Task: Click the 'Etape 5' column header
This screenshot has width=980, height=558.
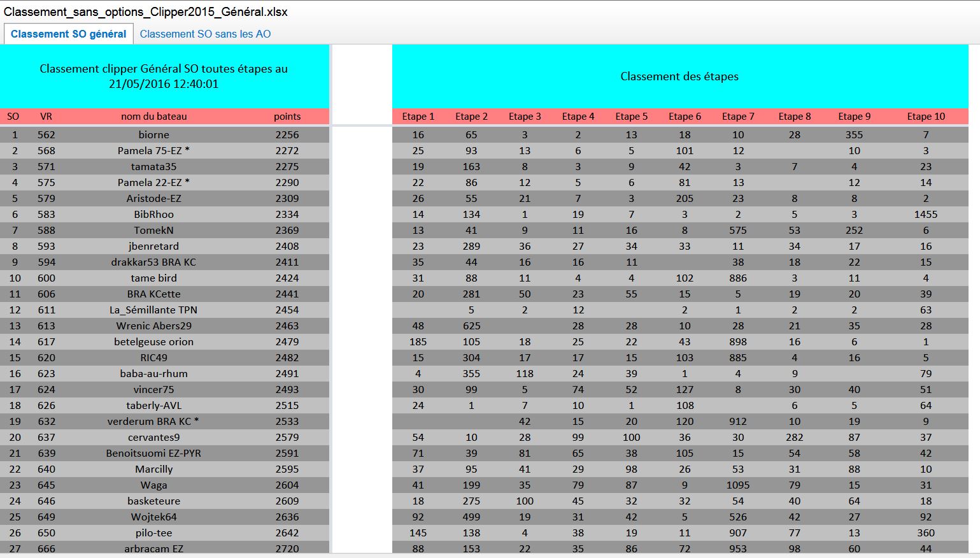Action: [x=631, y=117]
